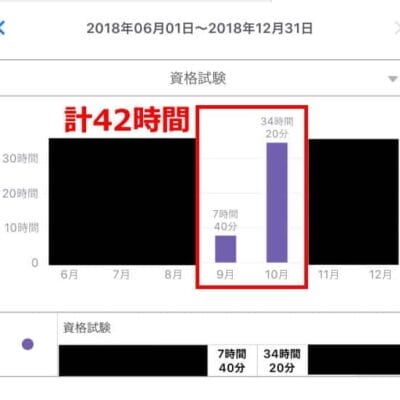This screenshot has width=400, height=400.
Task: Click the 10月 axis label
Action: pyautogui.click(x=276, y=275)
